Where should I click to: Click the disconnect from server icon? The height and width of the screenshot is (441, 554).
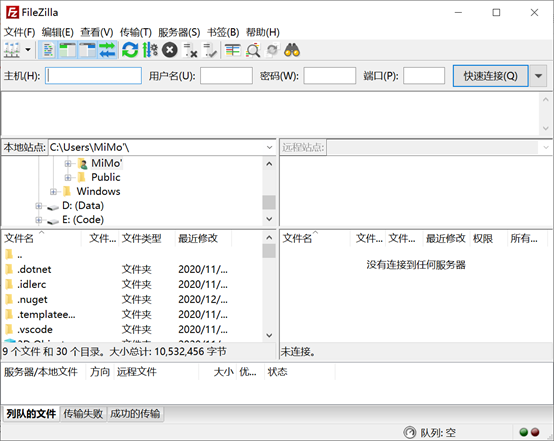pyautogui.click(x=190, y=50)
